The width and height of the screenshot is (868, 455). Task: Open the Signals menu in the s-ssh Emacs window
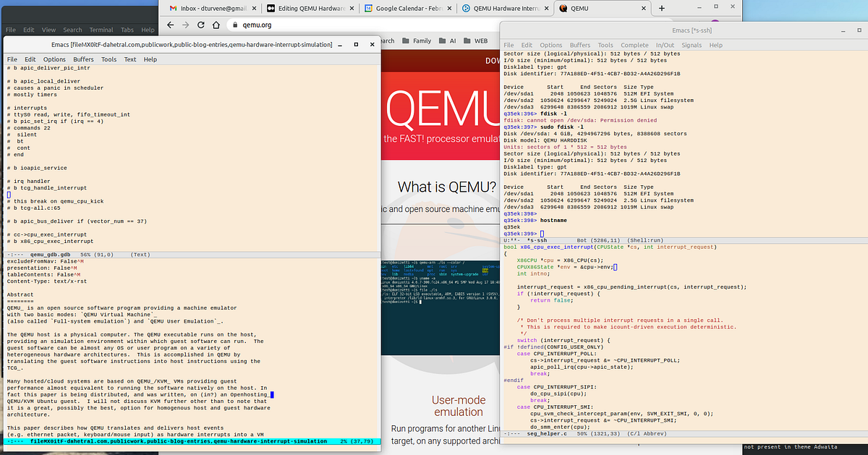click(x=692, y=45)
